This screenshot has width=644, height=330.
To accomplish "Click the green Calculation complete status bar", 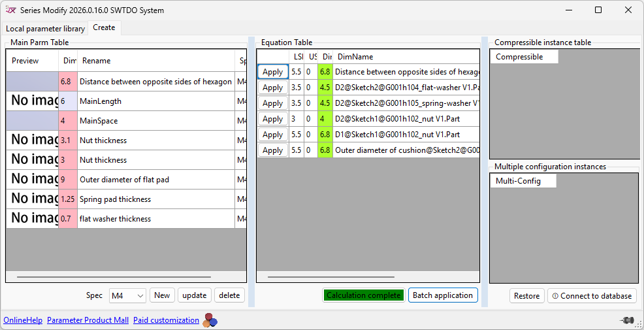I will 363,295.
